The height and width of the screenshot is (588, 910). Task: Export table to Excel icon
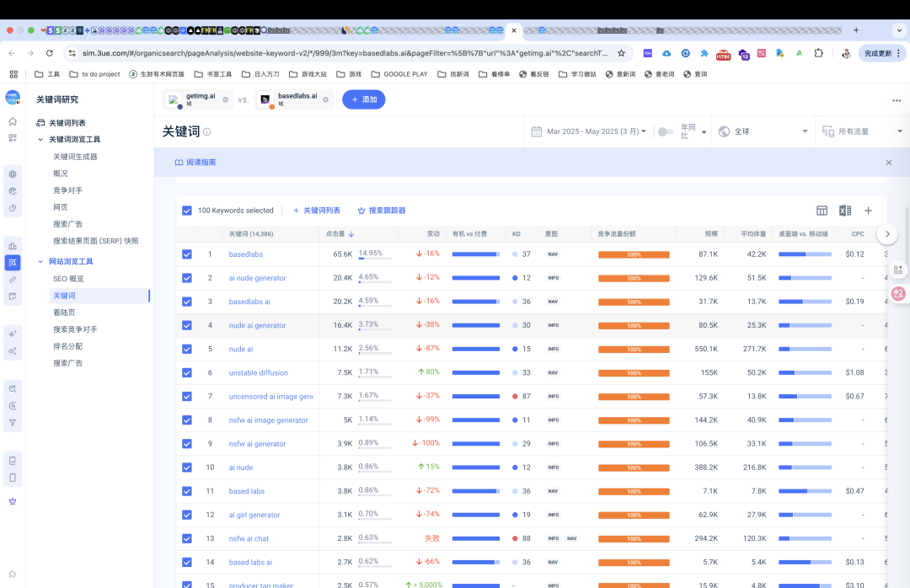point(845,211)
